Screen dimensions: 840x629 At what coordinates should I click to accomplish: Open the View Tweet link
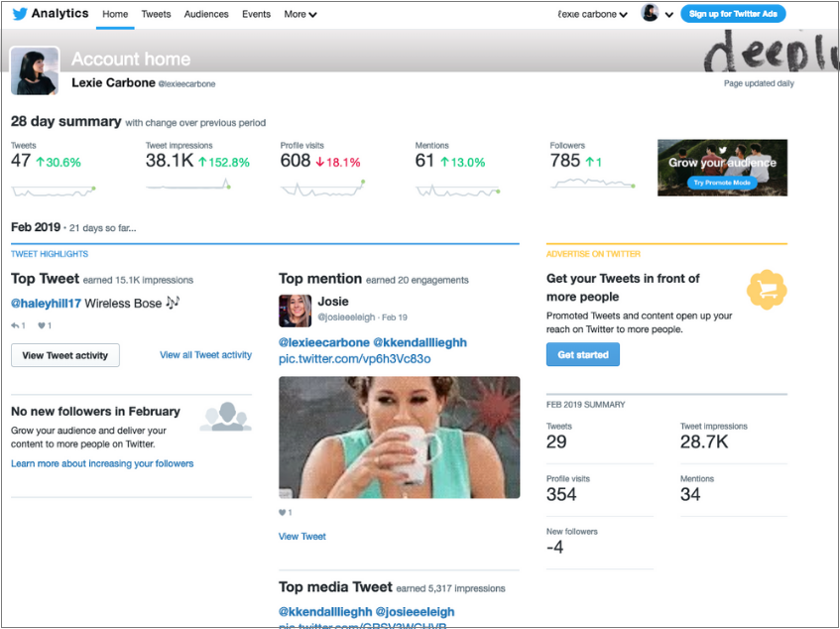[x=302, y=537]
